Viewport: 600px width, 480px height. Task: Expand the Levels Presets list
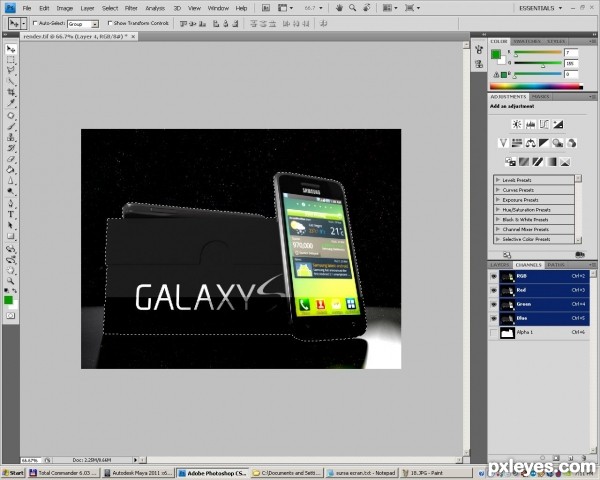pos(498,180)
